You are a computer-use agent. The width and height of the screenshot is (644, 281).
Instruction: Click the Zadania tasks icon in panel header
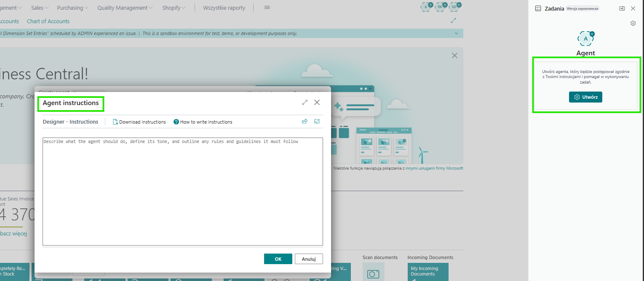coord(538,8)
